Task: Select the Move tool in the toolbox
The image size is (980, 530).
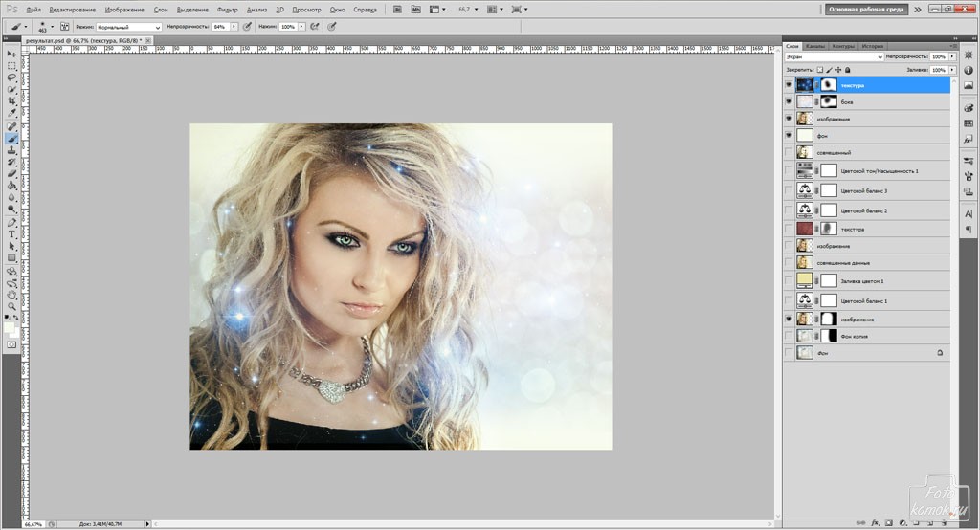Action: pyautogui.click(x=12, y=54)
